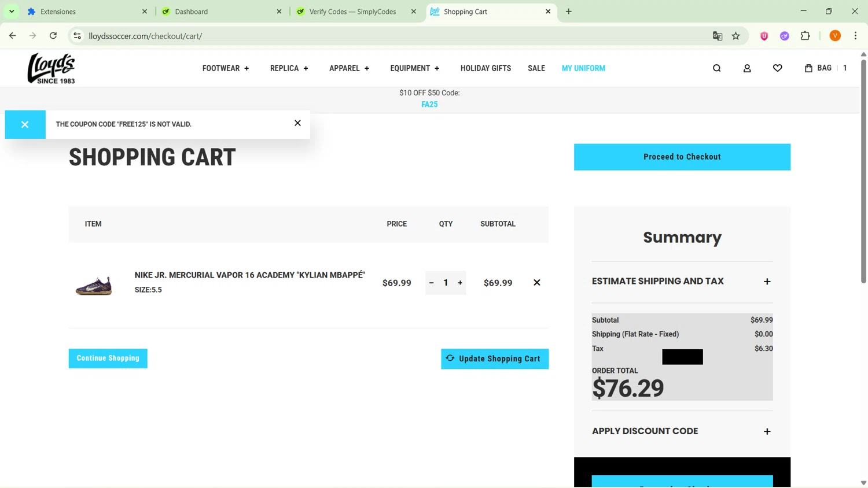Image resolution: width=868 pixels, height=488 pixels.
Task: Close the Shopping Cart tab
Action: (548, 12)
